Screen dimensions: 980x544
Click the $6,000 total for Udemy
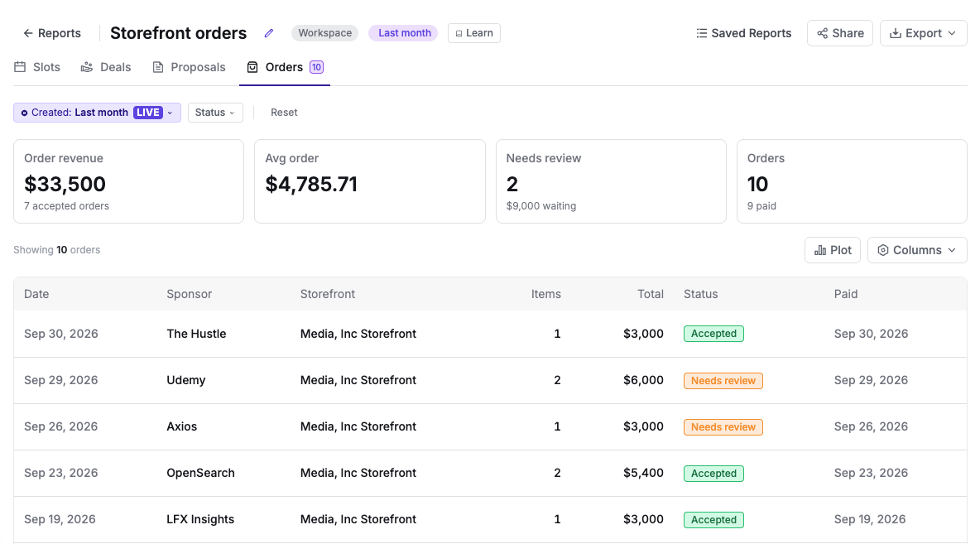[643, 380]
